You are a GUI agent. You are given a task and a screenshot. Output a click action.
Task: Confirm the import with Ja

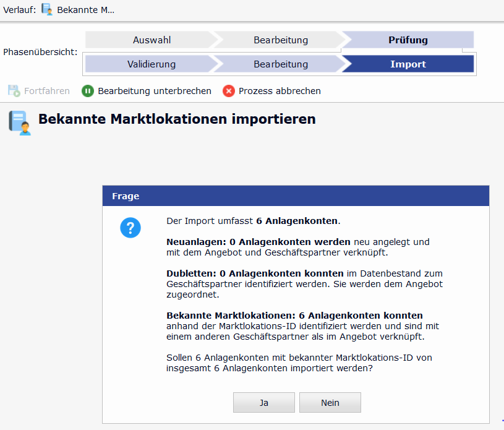(x=263, y=403)
